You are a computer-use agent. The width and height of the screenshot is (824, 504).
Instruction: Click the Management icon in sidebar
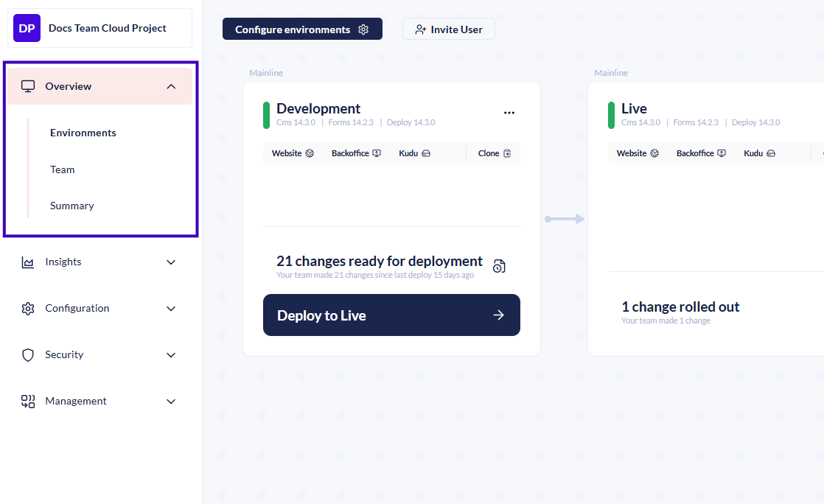[28, 402]
